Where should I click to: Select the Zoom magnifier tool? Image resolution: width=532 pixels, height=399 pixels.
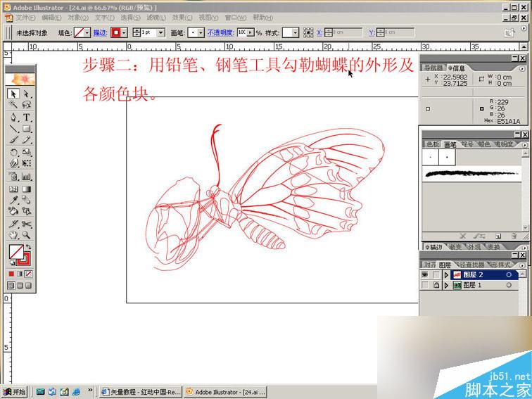pyautogui.click(x=27, y=235)
